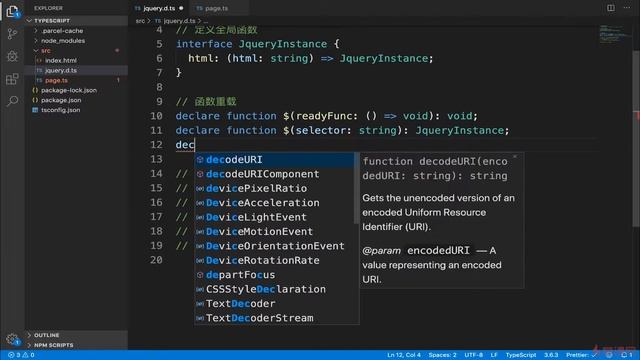640x360 pixels.
Task: Open the editor More Actions menu
Action: point(627,8)
